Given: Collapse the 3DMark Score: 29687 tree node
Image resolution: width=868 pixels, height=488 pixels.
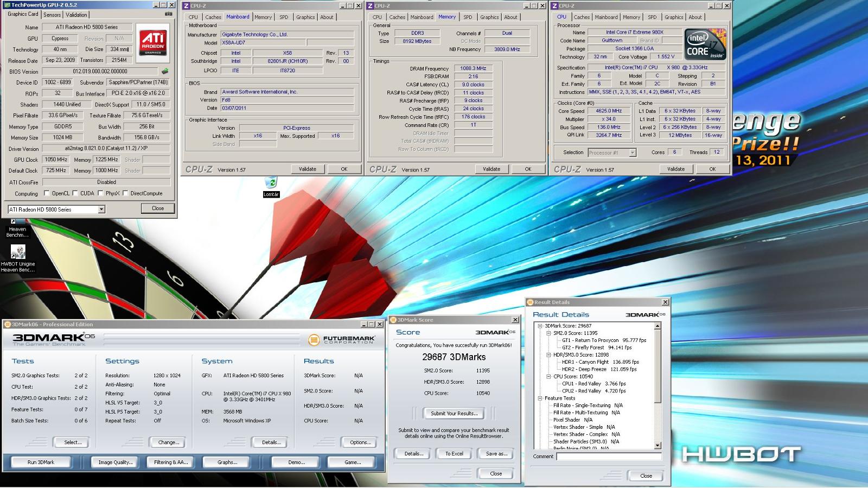Looking at the screenshot, I should [540, 326].
